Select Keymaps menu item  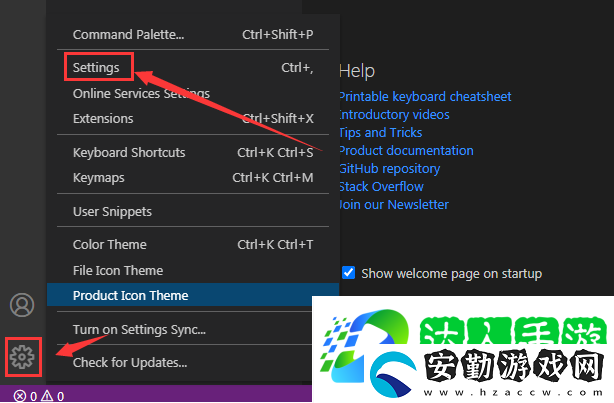[x=193, y=177]
